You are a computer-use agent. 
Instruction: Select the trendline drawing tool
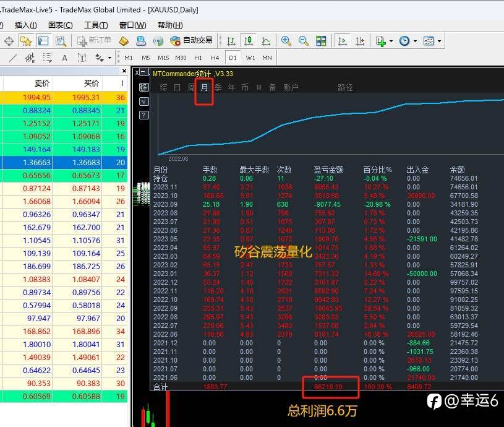pos(13,58)
